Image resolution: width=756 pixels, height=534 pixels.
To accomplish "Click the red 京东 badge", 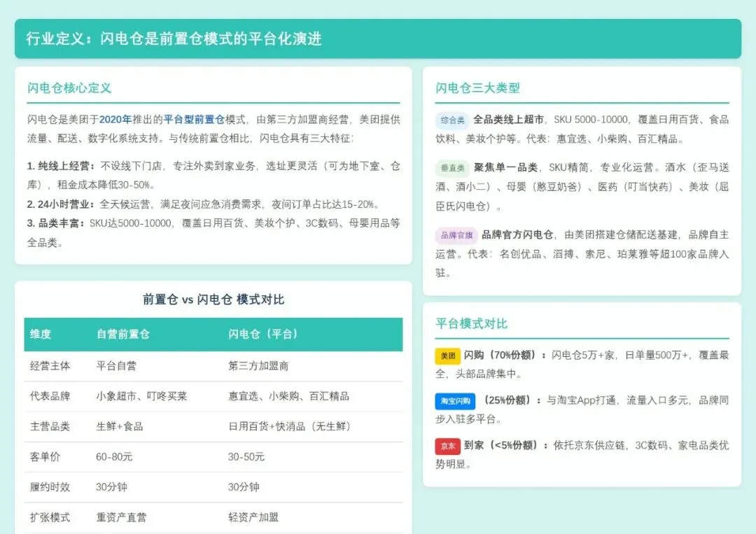I will pyautogui.click(x=447, y=446).
